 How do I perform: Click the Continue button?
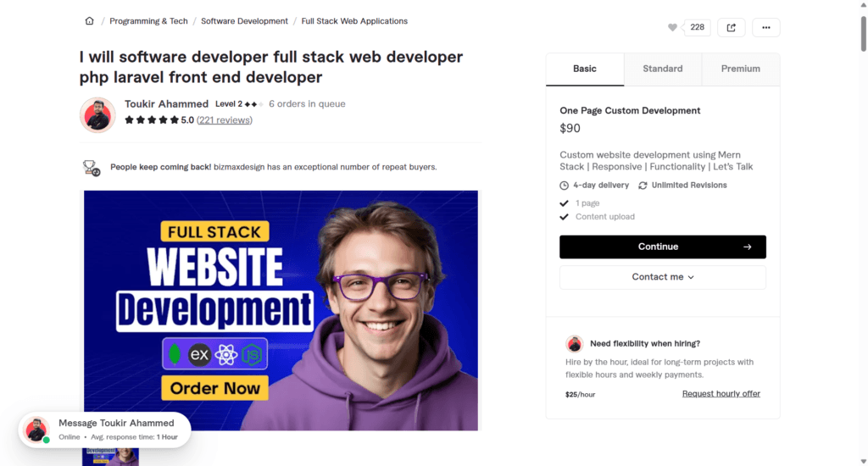[663, 247]
